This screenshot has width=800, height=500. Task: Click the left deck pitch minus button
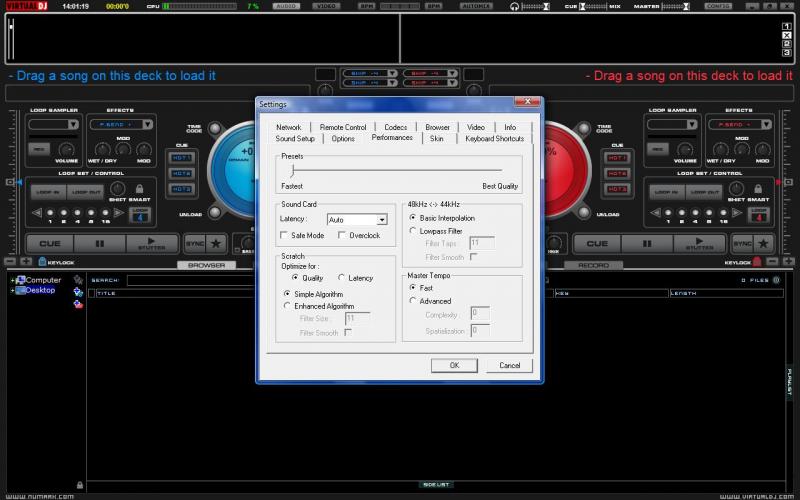tap(10, 262)
